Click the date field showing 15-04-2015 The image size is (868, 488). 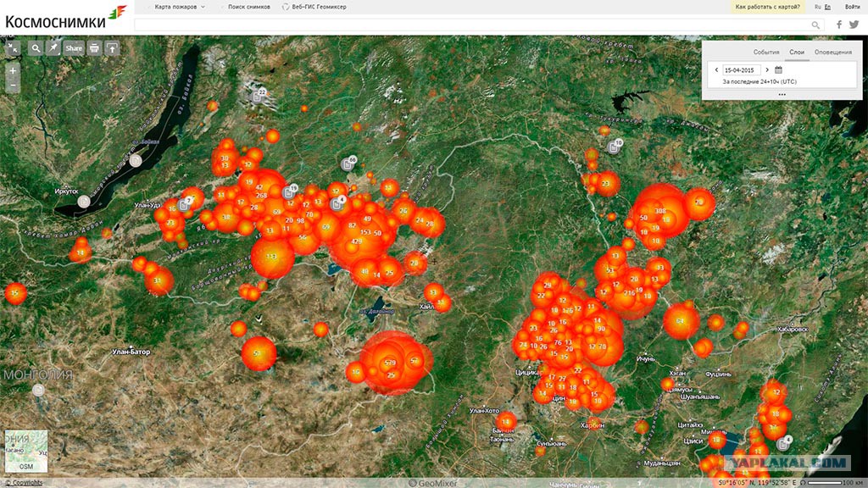pos(741,70)
